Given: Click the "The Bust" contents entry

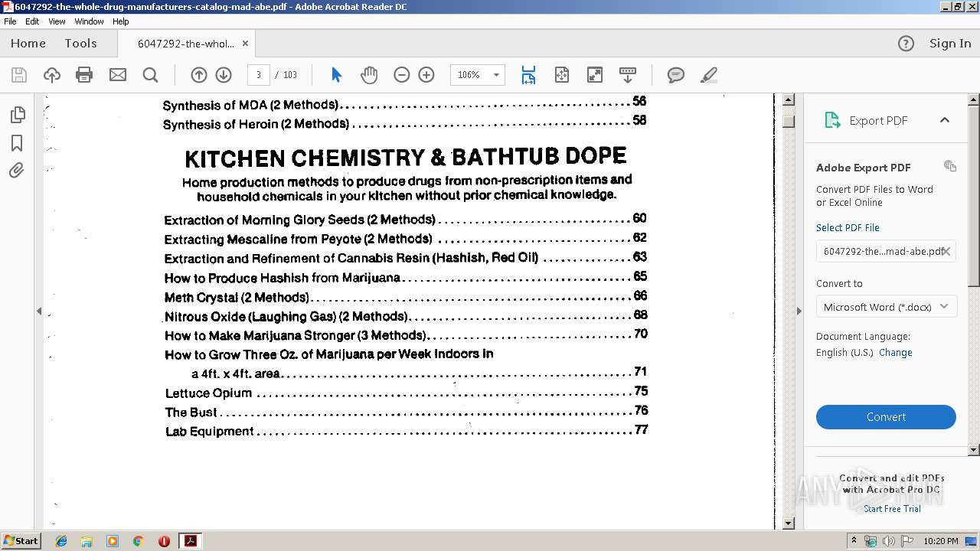Looking at the screenshot, I should click(407, 412).
